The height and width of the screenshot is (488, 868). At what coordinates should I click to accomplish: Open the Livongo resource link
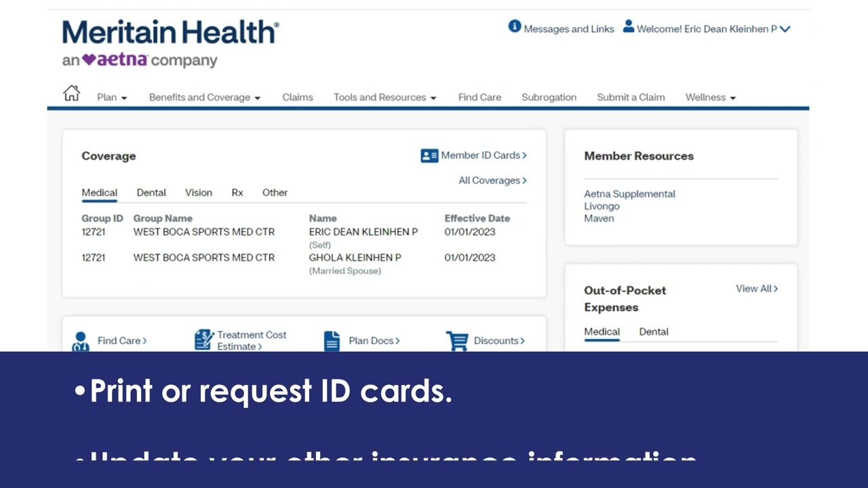tap(601, 206)
